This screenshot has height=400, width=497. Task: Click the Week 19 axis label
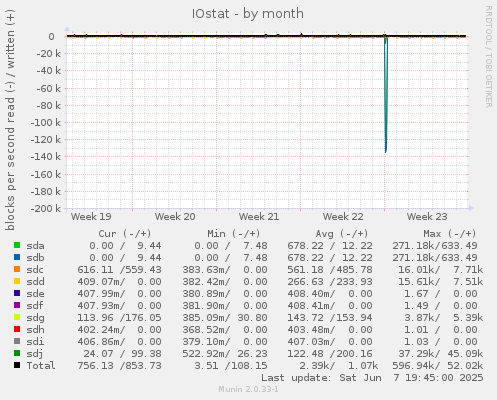click(91, 217)
